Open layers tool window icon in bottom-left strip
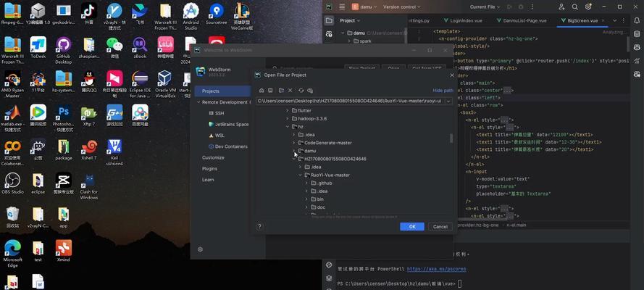 click(x=329, y=278)
